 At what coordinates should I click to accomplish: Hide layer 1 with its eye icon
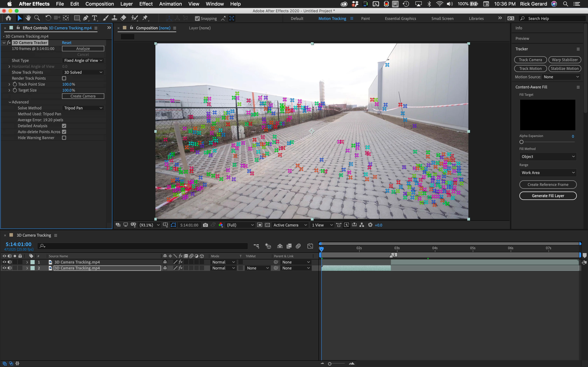(4, 262)
